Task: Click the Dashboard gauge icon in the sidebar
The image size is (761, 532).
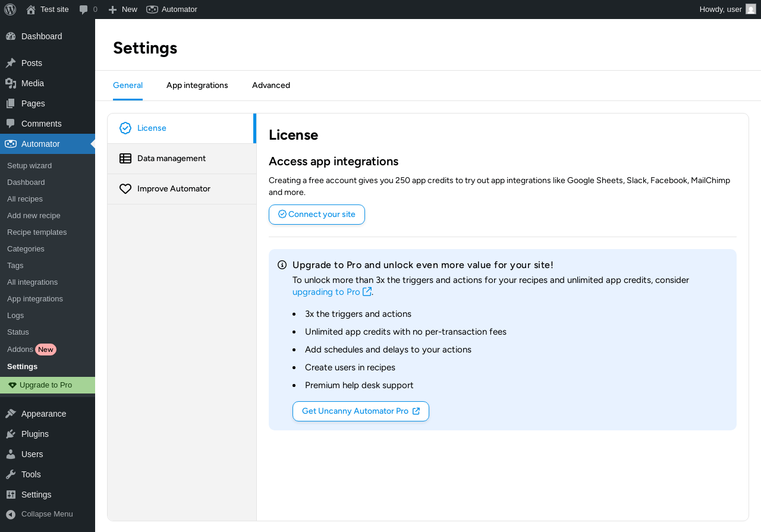Action: point(11,36)
